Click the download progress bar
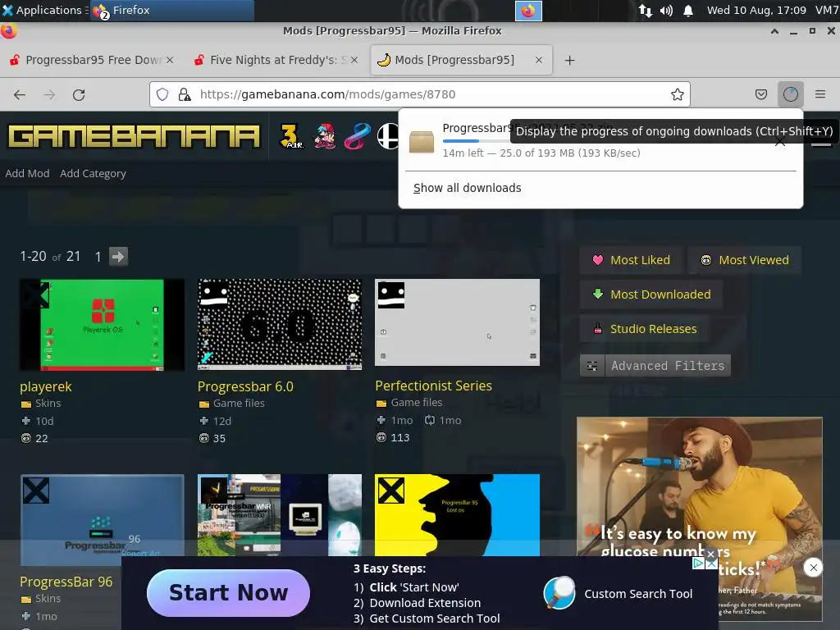Viewport: 840px width, 630px height. 476,141
